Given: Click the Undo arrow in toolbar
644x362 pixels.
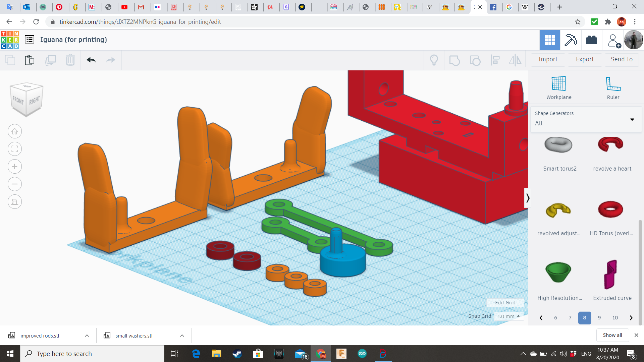Looking at the screenshot, I should 91,60.
